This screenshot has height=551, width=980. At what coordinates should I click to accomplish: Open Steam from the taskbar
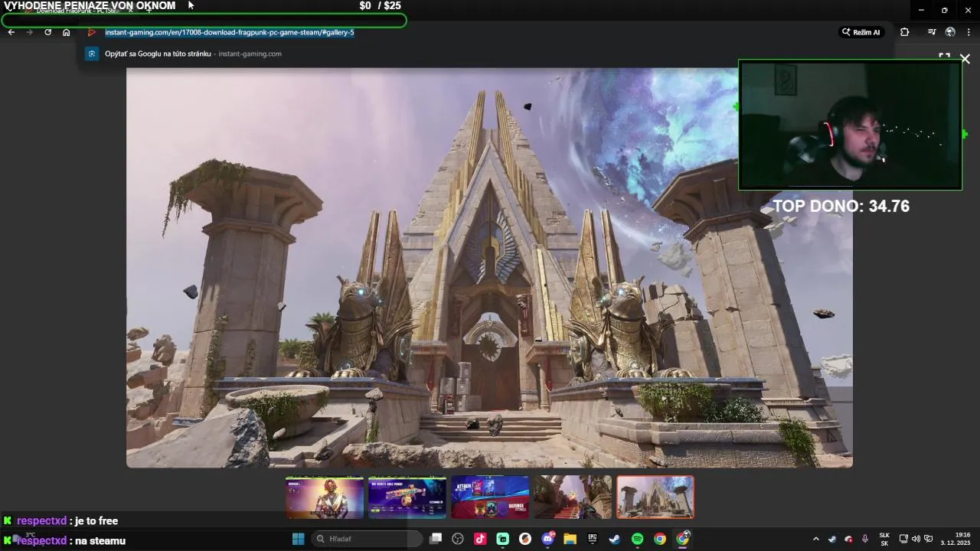(x=614, y=539)
